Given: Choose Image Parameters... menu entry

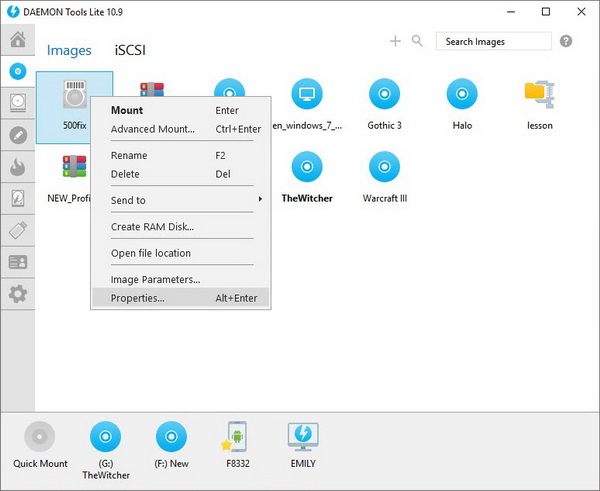Looking at the screenshot, I should tap(181, 279).
